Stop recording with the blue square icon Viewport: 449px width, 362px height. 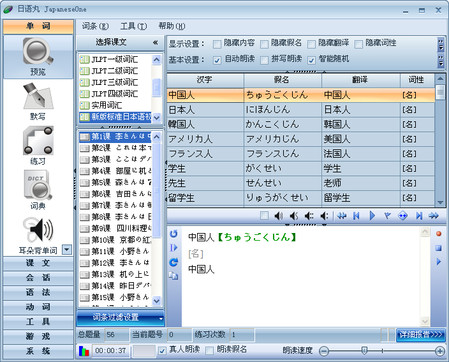pos(439,248)
